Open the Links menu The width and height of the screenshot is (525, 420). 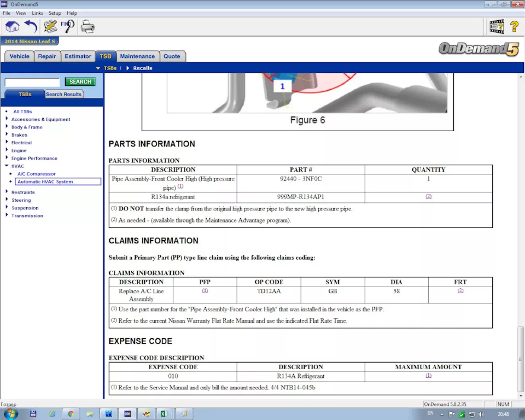[37, 13]
